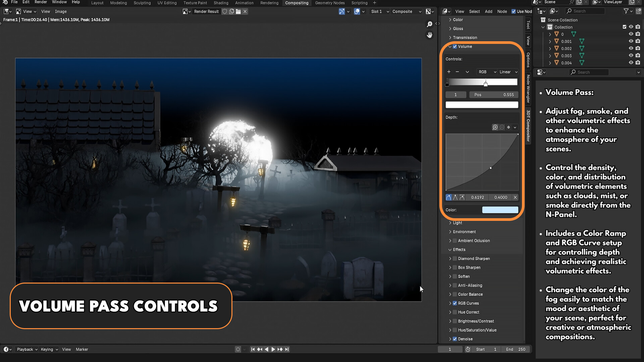Expand mesh object 0.004 in the Outliner
Image resolution: width=644 pixels, height=362 pixels.
(550, 62)
